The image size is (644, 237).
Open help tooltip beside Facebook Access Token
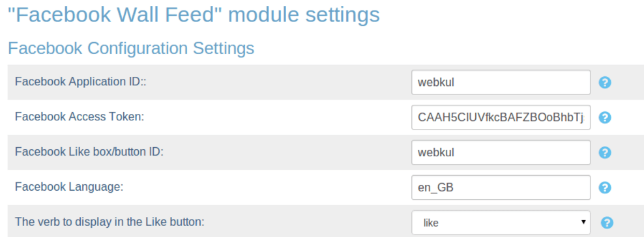605,118
